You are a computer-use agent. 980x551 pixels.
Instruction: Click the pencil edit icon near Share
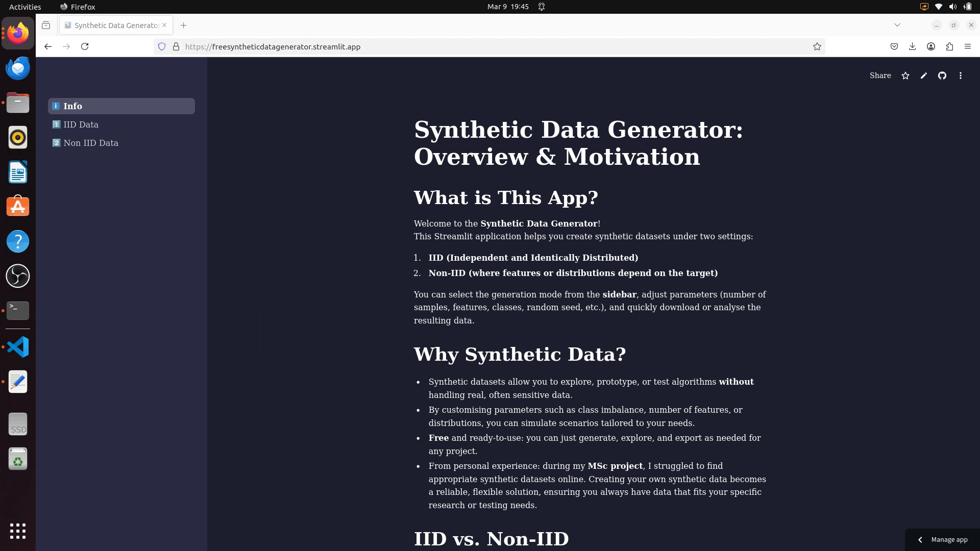[x=924, y=76]
